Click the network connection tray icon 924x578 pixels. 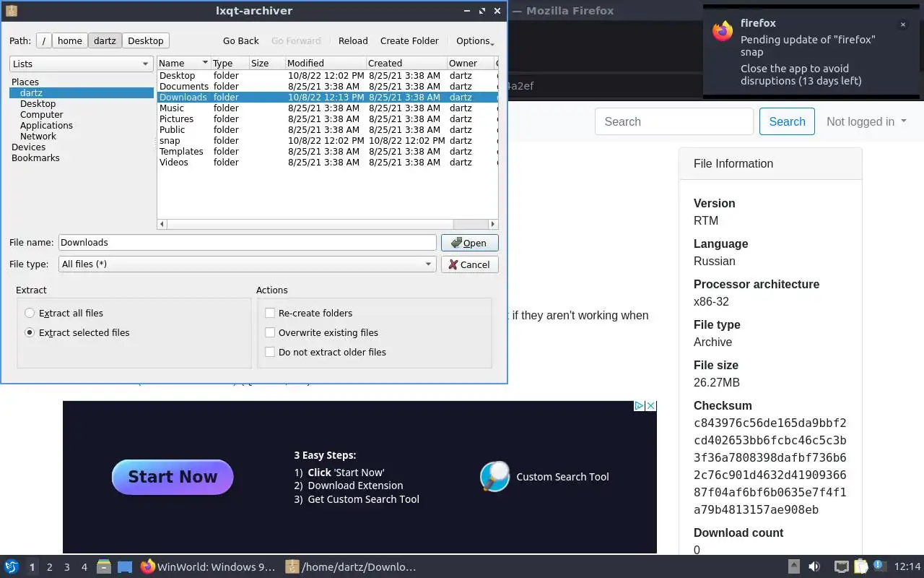[x=841, y=567]
